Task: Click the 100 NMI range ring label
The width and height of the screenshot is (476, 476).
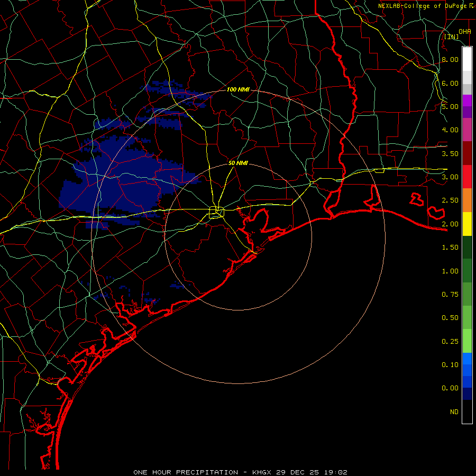Action: [x=239, y=89]
